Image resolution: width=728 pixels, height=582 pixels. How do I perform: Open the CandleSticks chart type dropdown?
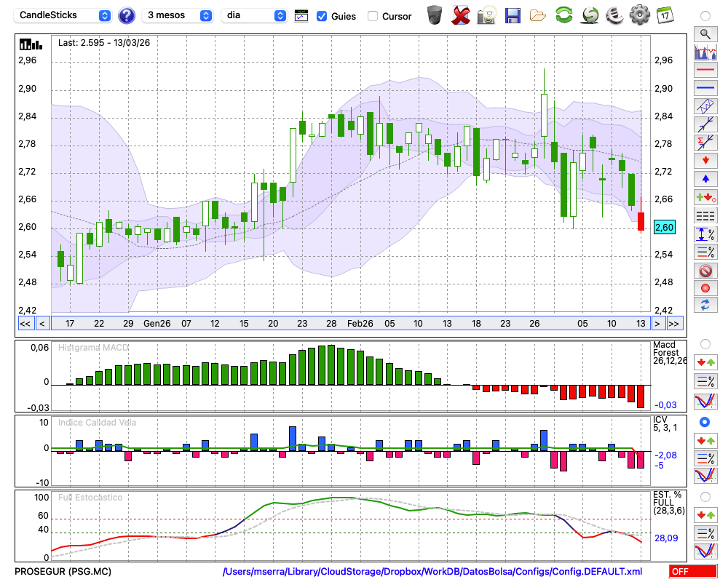(63, 15)
